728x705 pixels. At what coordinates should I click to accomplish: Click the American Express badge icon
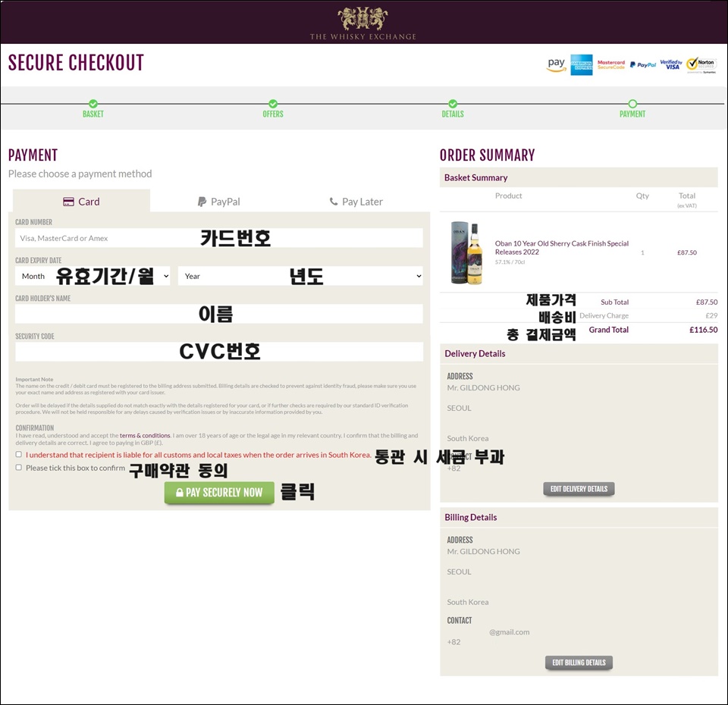point(582,65)
